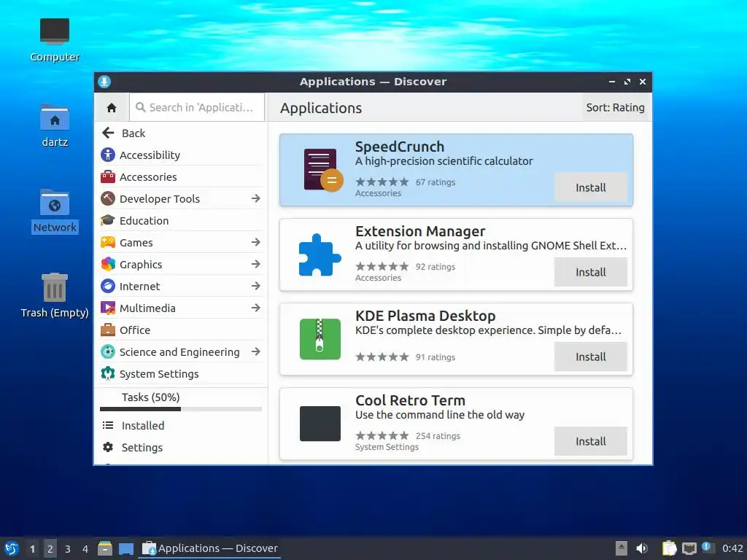747x560 pixels.
Task: Click the SpeedCrunch app icon
Action: (x=323, y=170)
